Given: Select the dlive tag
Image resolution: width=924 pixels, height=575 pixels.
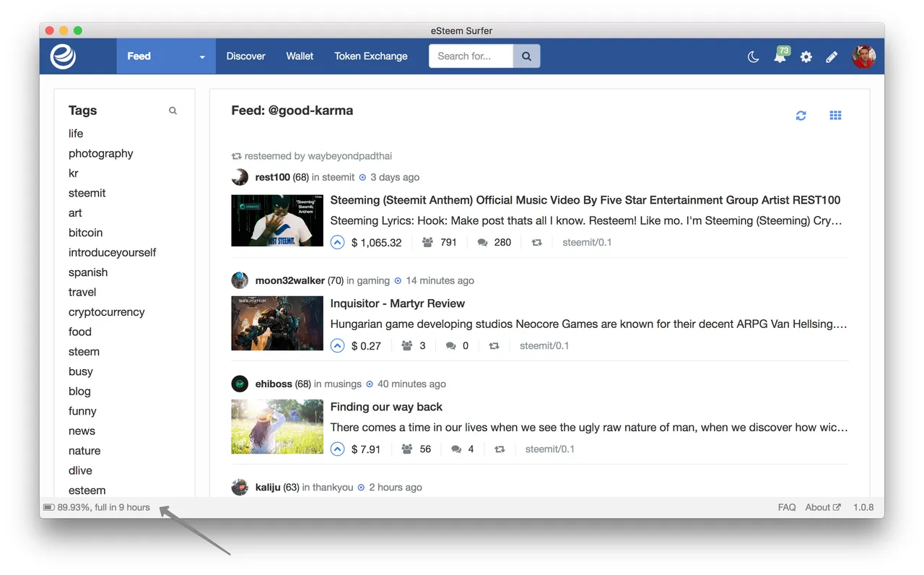Looking at the screenshot, I should [x=80, y=470].
